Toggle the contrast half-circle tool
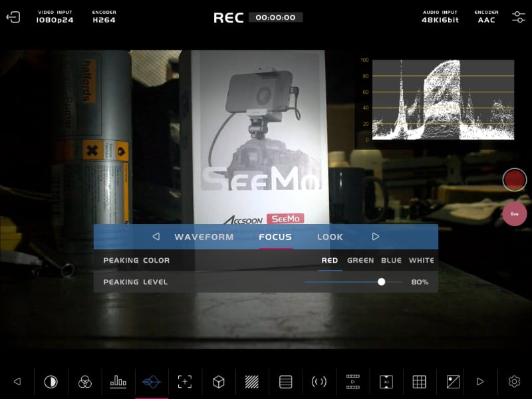This screenshot has width=532, height=399. pos(51,382)
